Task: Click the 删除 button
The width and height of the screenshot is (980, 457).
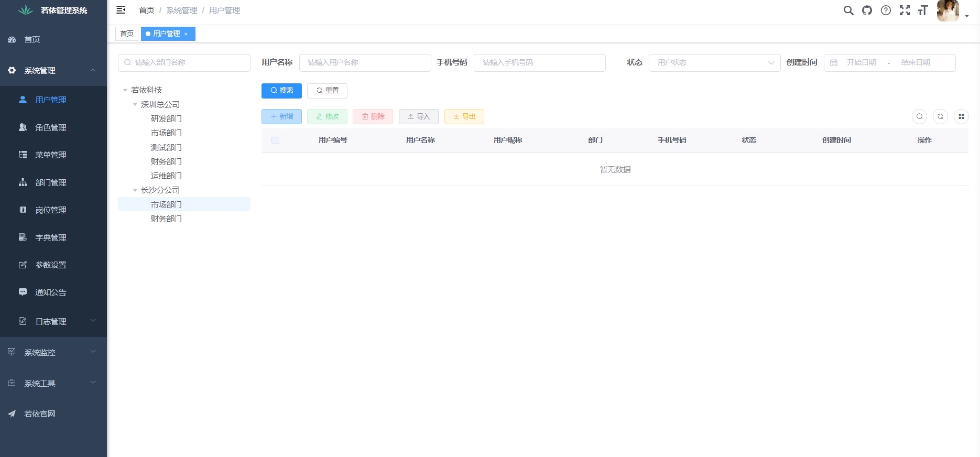Action: (x=373, y=116)
